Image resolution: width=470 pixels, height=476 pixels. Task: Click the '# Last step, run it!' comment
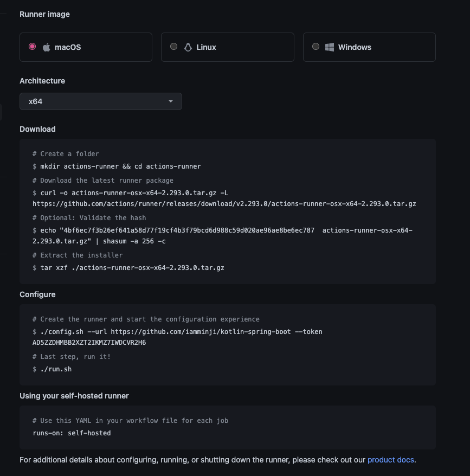pyautogui.click(x=72, y=357)
